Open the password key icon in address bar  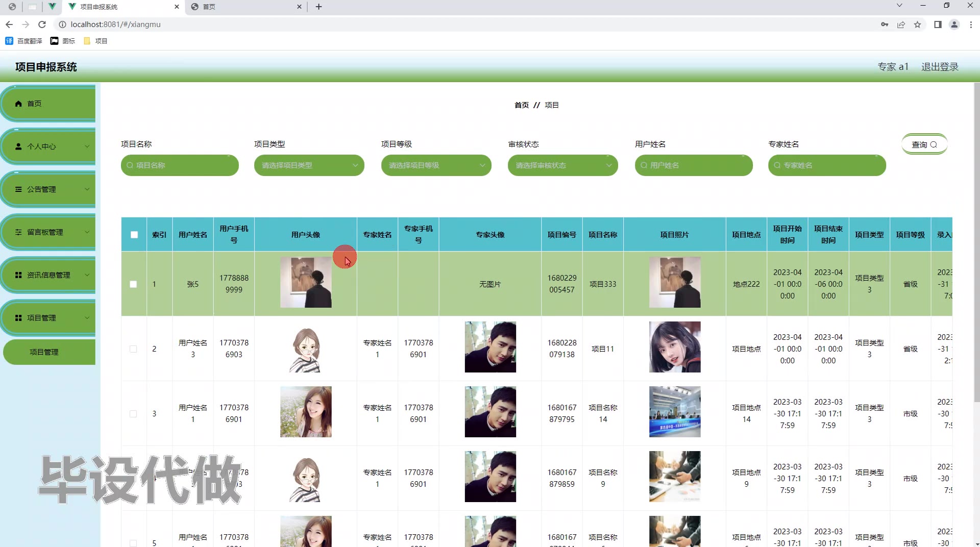(x=885, y=24)
